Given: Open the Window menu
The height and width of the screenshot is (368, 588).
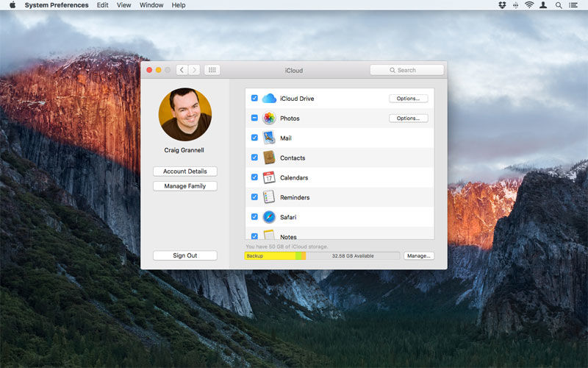Looking at the screenshot, I should pyautogui.click(x=151, y=5).
